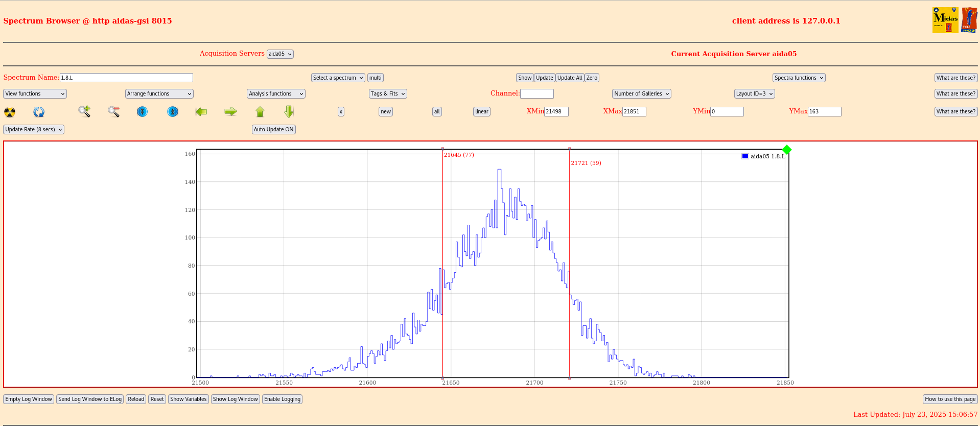Focus the Spectrum Name input field
Screen dimensions: 980x426
pyautogui.click(x=126, y=78)
